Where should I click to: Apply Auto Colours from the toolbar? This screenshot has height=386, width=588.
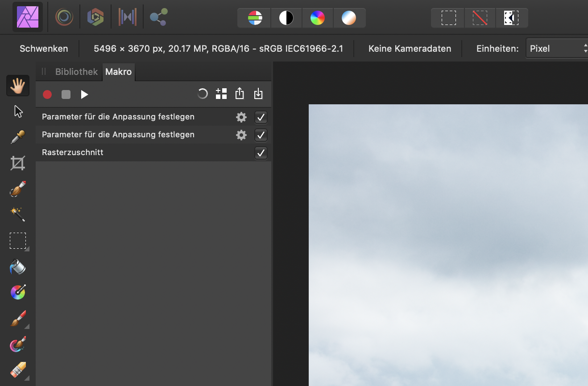pos(318,18)
